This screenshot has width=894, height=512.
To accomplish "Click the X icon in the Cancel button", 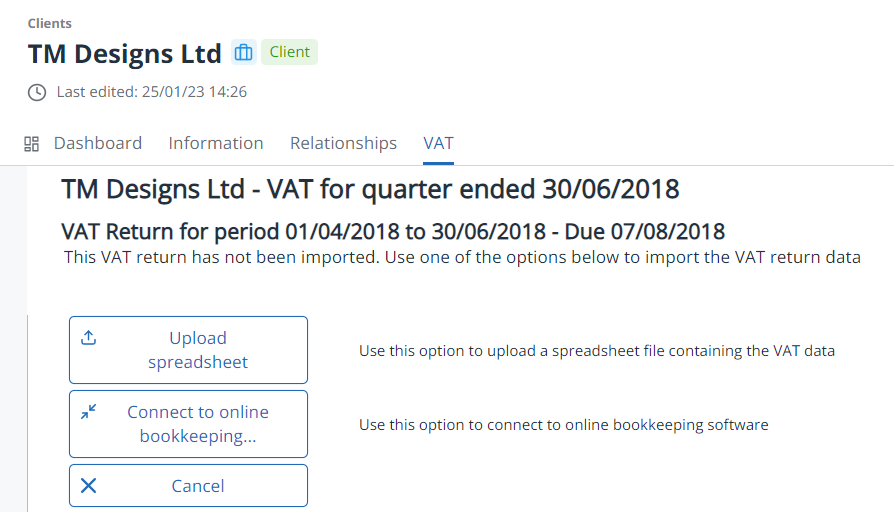I will coord(88,486).
